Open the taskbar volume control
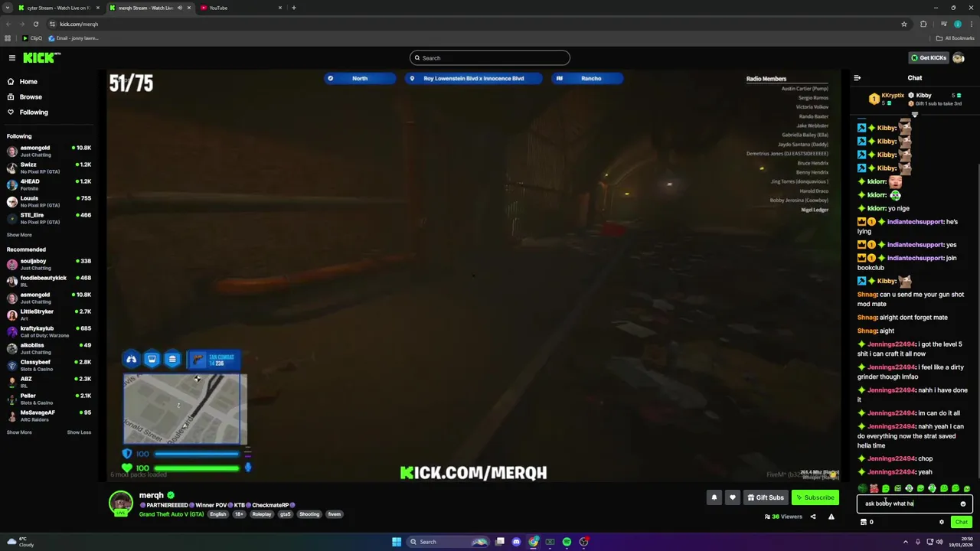The width and height of the screenshot is (980, 551). (939, 542)
